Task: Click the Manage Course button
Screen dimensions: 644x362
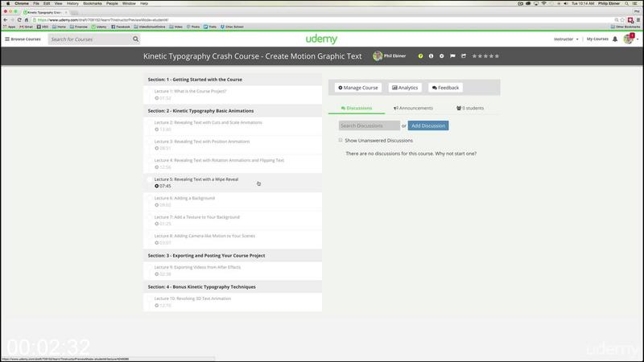Action: (358, 88)
